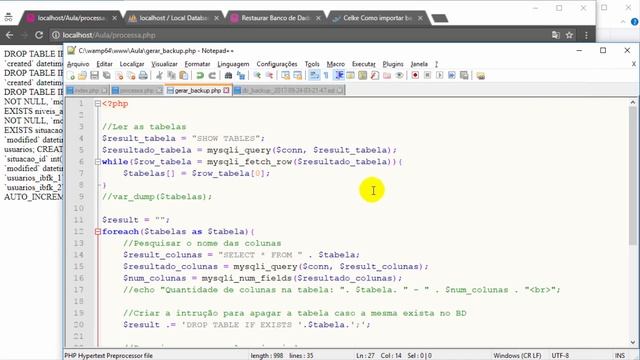Viewport: 640px width, 360px height.
Task: Open Folder as Workspace icon
Action: [387, 76]
